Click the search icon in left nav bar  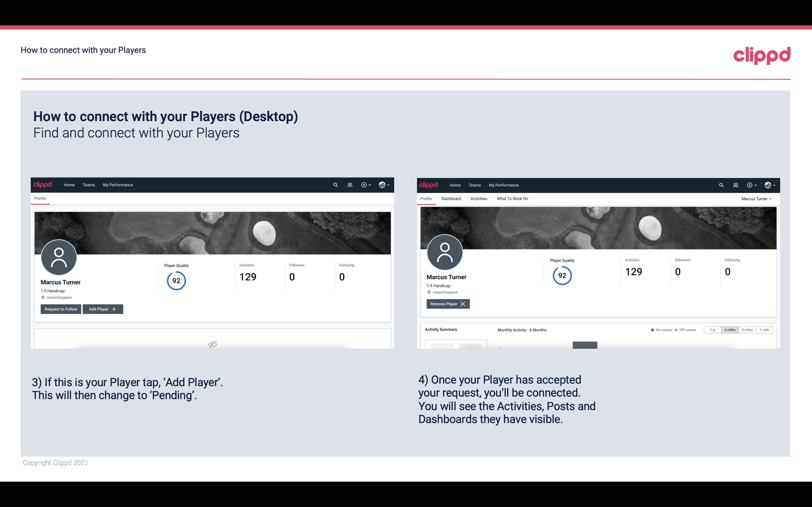tap(334, 185)
